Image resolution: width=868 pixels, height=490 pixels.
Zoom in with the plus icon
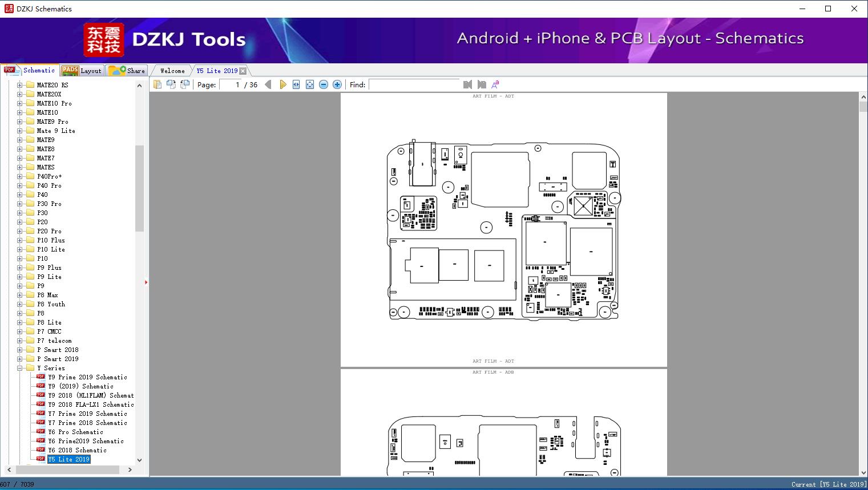[337, 84]
